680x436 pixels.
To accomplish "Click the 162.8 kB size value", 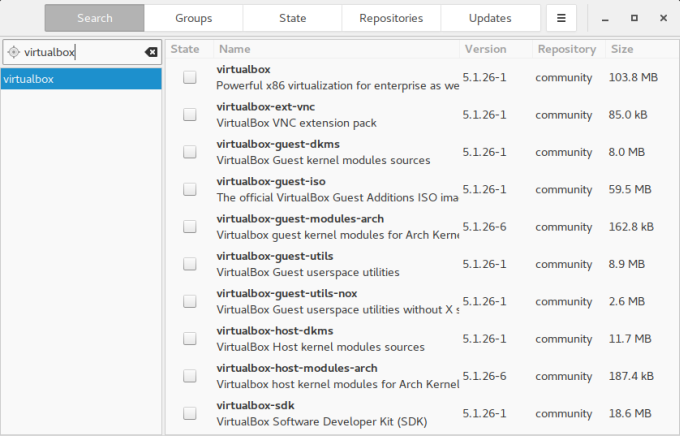I will pos(631,226).
